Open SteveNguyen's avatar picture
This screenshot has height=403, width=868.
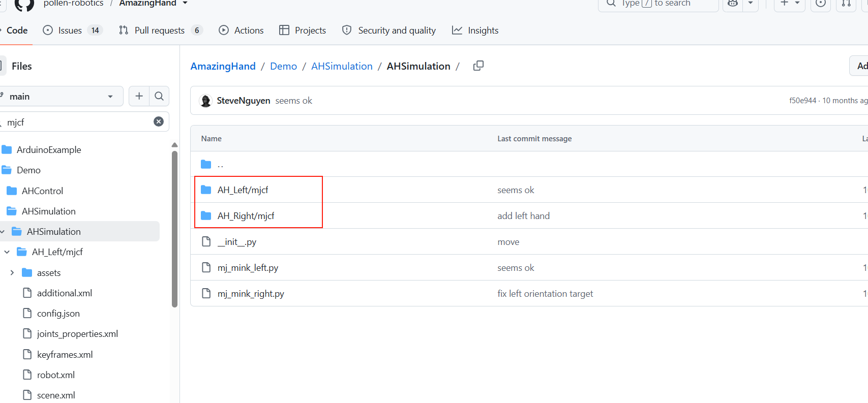click(x=205, y=101)
